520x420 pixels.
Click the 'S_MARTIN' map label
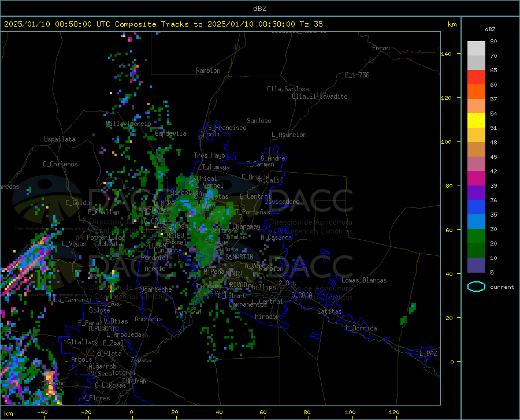tap(239, 257)
